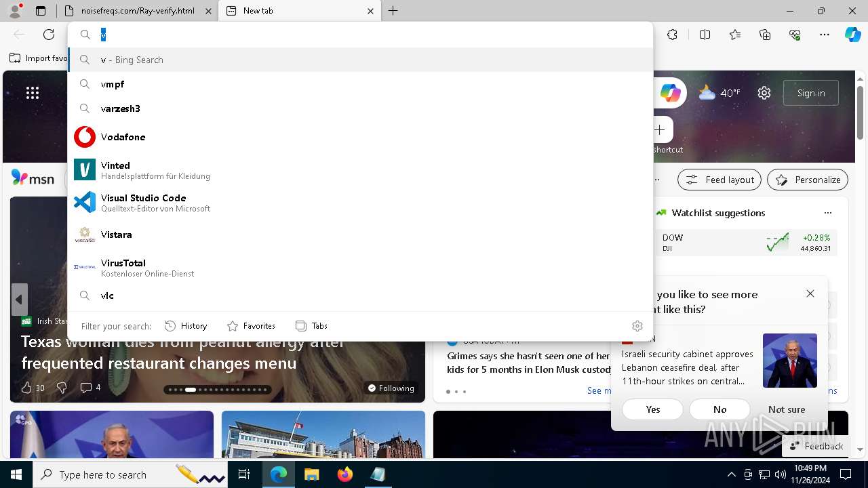Open address bar search settings gear
This screenshot has width=868, height=488.
(x=637, y=326)
